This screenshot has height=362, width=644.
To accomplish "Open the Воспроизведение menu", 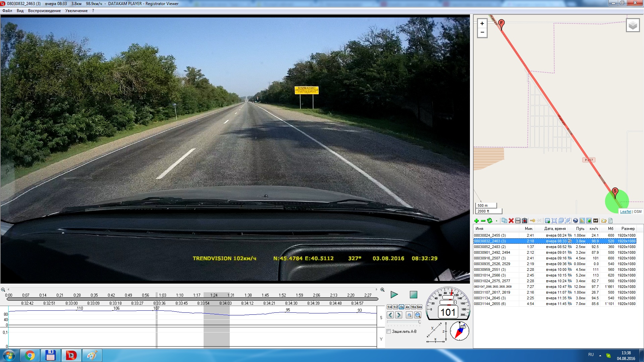I will click(44, 11).
